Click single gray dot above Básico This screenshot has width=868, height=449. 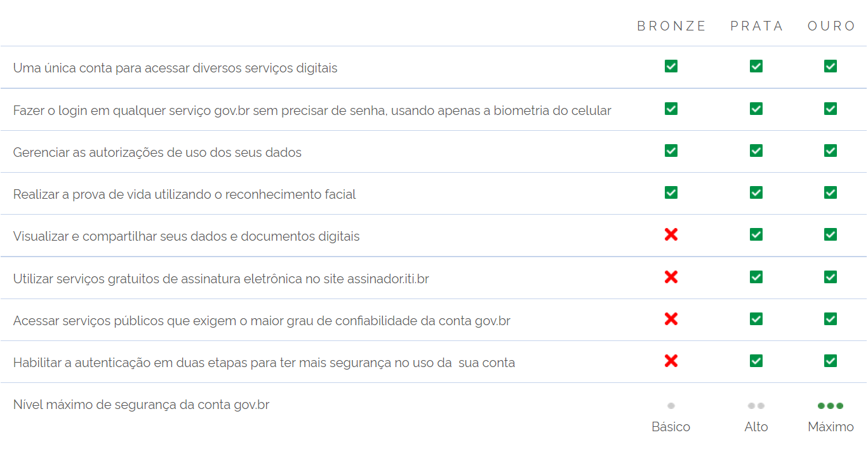(671, 406)
